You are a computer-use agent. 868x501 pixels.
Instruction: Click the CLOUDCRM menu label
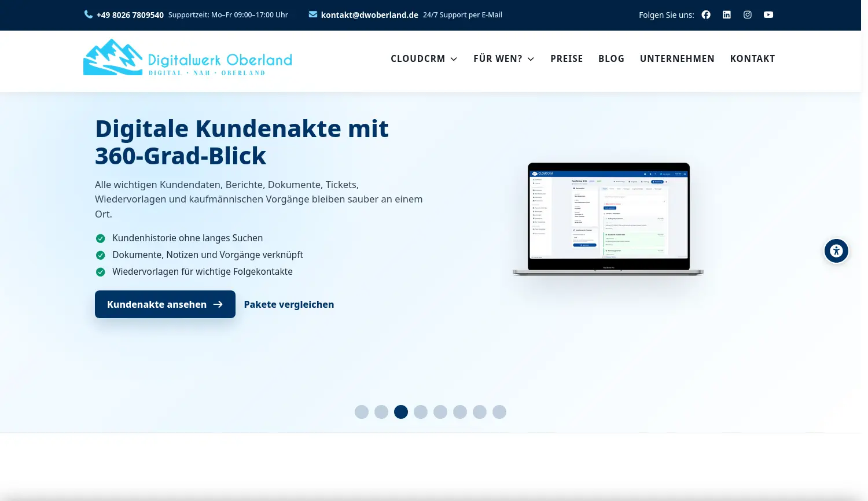[x=418, y=58]
